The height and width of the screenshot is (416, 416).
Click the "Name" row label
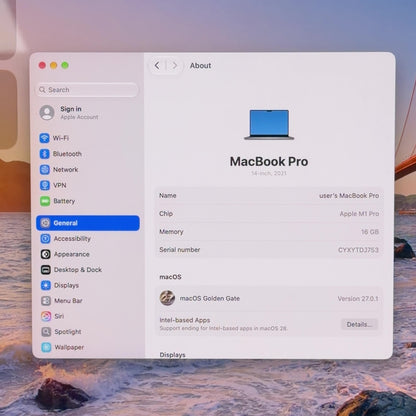(167, 196)
